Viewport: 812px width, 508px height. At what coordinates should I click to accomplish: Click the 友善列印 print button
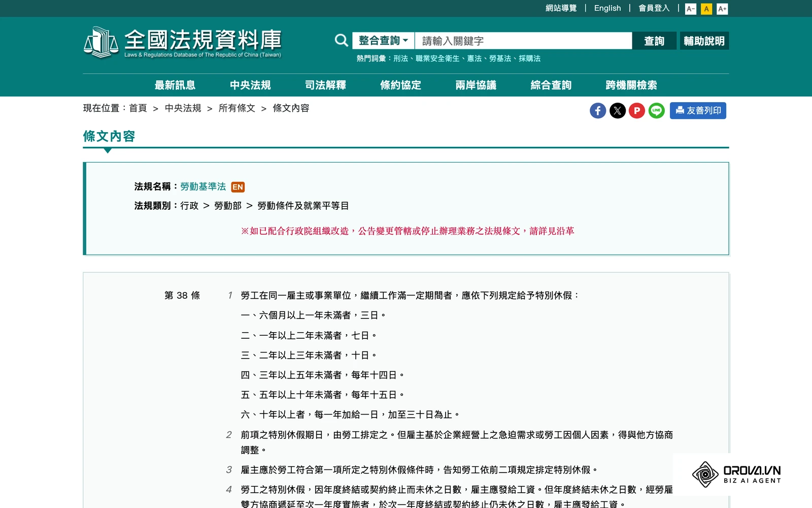tap(698, 111)
